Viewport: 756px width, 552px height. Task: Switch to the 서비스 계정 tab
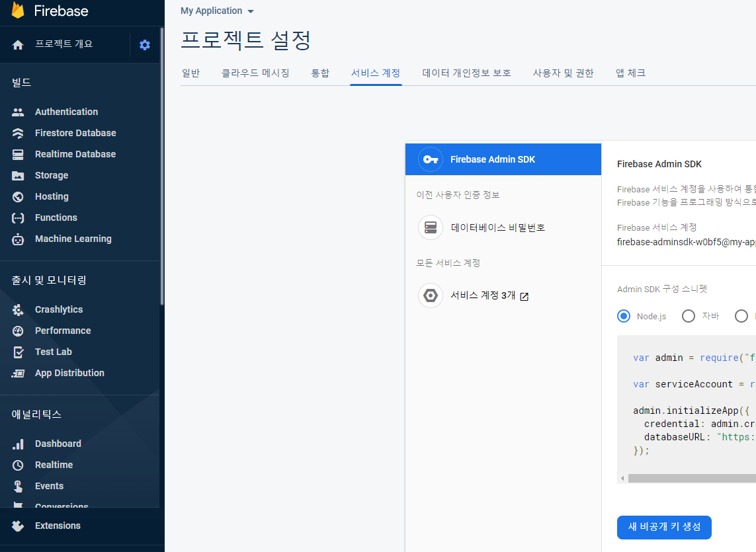pos(376,73)
